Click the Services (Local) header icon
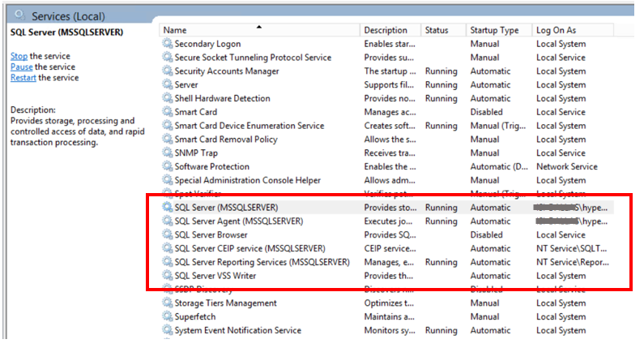 point(19,15)
